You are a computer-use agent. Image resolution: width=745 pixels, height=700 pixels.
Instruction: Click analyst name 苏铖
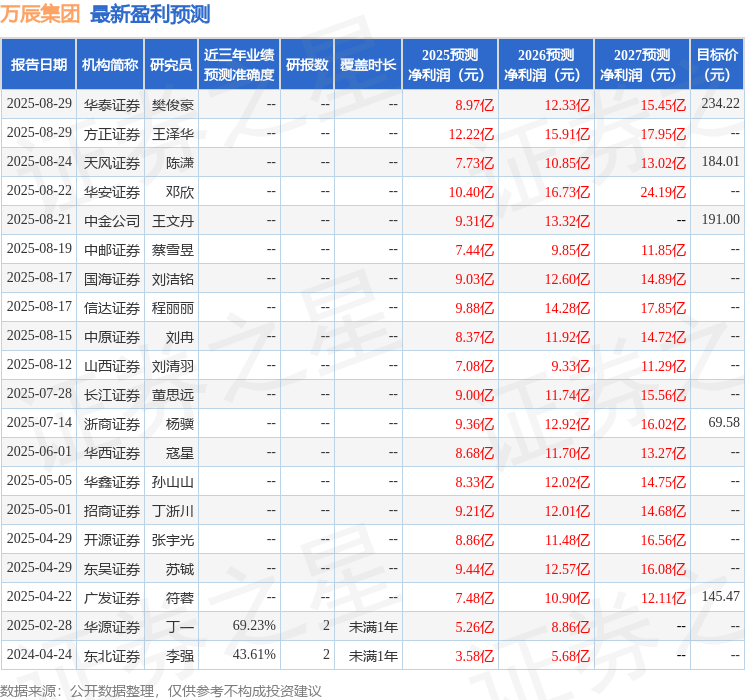180,569
